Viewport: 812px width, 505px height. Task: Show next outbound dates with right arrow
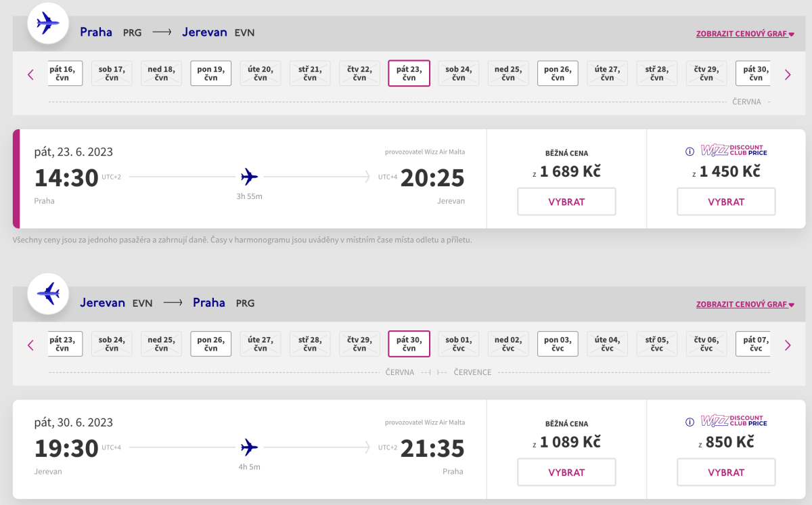[x=788, y=74]
